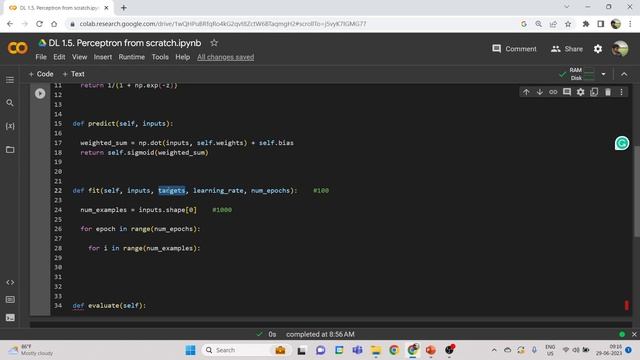Image resolution: width=640 pixels, height=360 pixels.
Task: Run the code cell play button
Action: [40, 94]
